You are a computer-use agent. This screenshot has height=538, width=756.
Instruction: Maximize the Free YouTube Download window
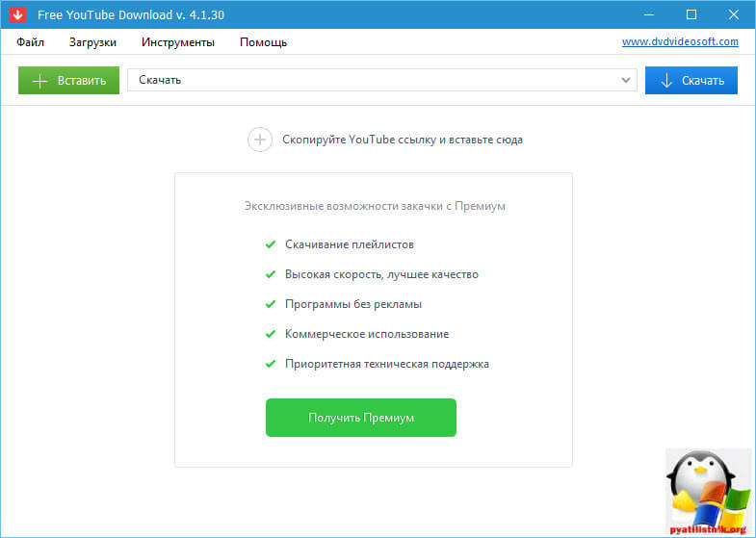[691, 14]
